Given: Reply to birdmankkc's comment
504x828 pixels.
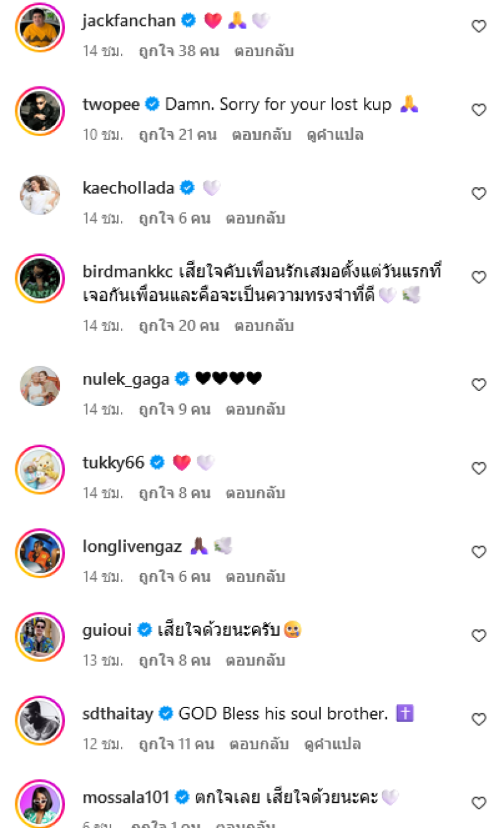Looking at the screenshot, I should click(x=264, y=326).
